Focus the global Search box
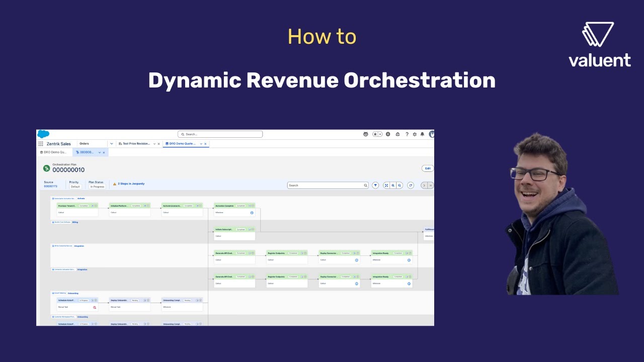The width and height of the screenshot is (644, 362). coord(220,134)
